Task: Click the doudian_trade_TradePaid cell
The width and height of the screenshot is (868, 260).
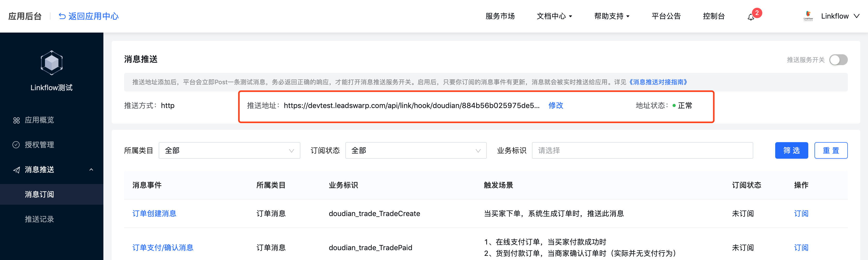Action: pyautogui.click(x=370, y=248)
